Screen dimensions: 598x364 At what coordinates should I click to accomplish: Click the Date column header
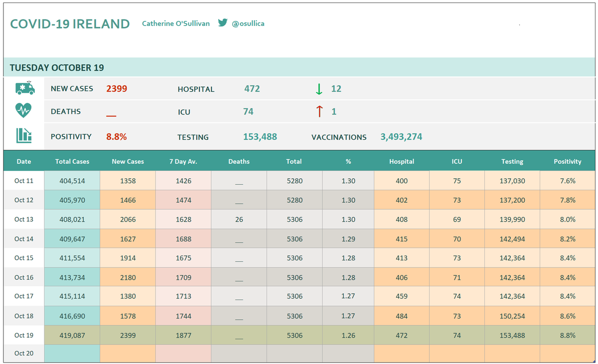click(24, 161)
